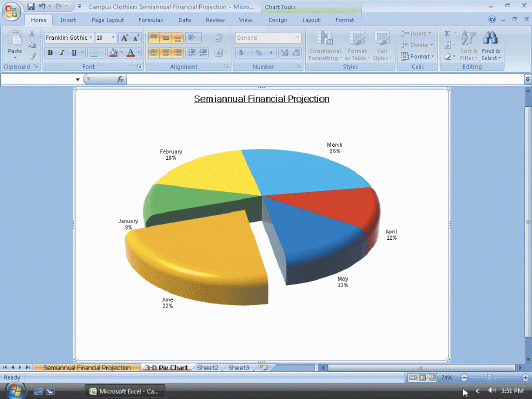Apply Percent Style

(x=259, y=53)
